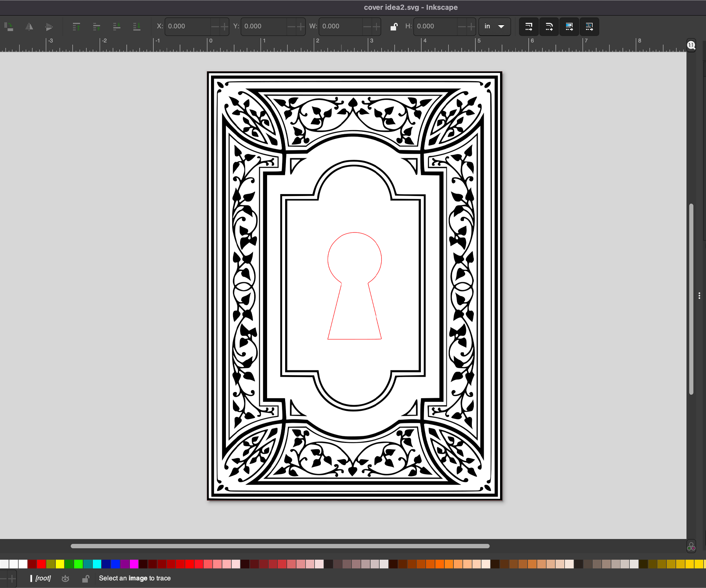
Task: Lower selection one step
Action: click(116, 27)
